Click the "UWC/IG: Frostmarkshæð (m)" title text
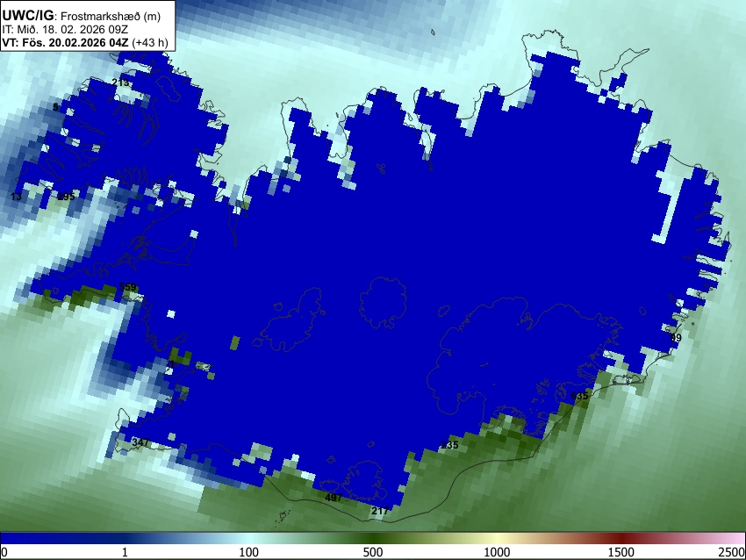This screenshot has height=560, width=746. coord(82,16)
